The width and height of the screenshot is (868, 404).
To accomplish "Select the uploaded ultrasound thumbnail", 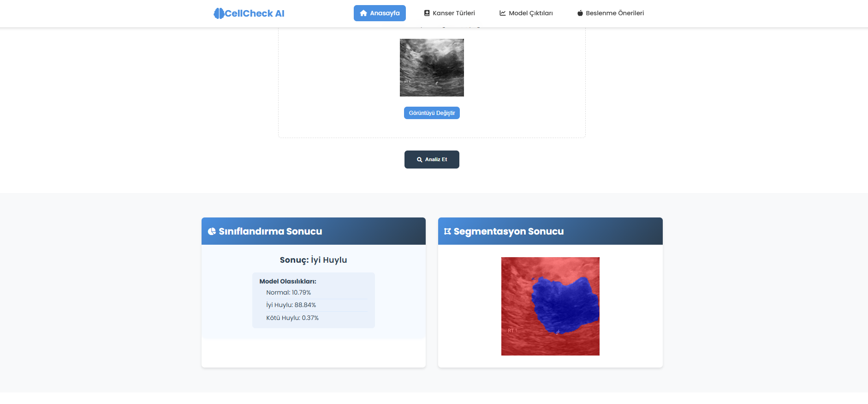I will tap(432, 67).
